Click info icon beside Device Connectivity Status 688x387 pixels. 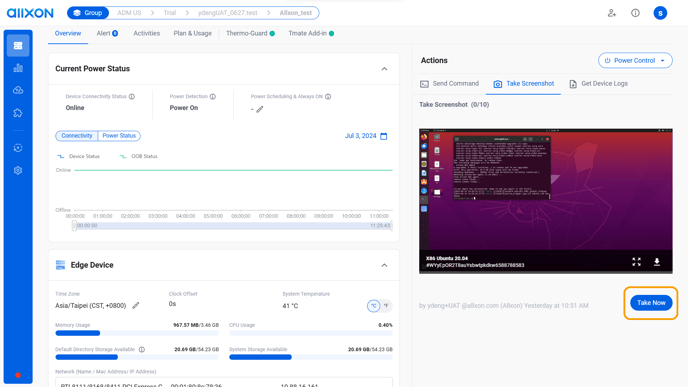click(132, 97)
